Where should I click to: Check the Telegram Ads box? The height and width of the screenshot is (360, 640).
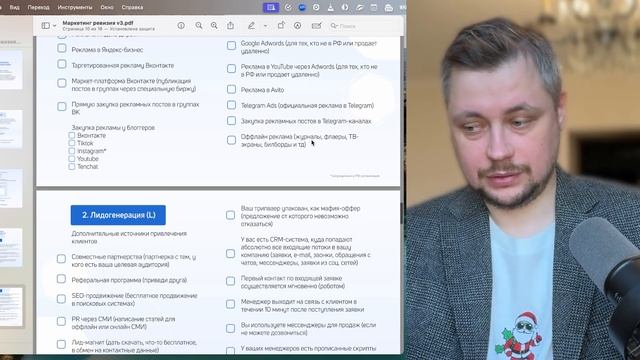(231, 105)
